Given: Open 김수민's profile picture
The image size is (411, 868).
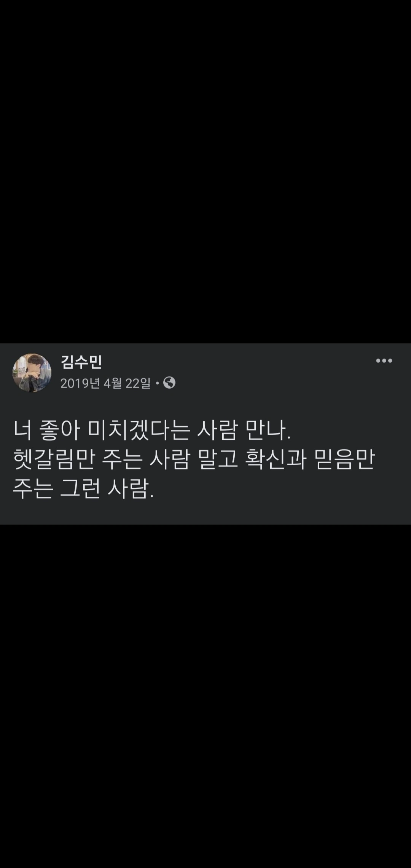Looking at the screenshot, I should tap(32, 373).
